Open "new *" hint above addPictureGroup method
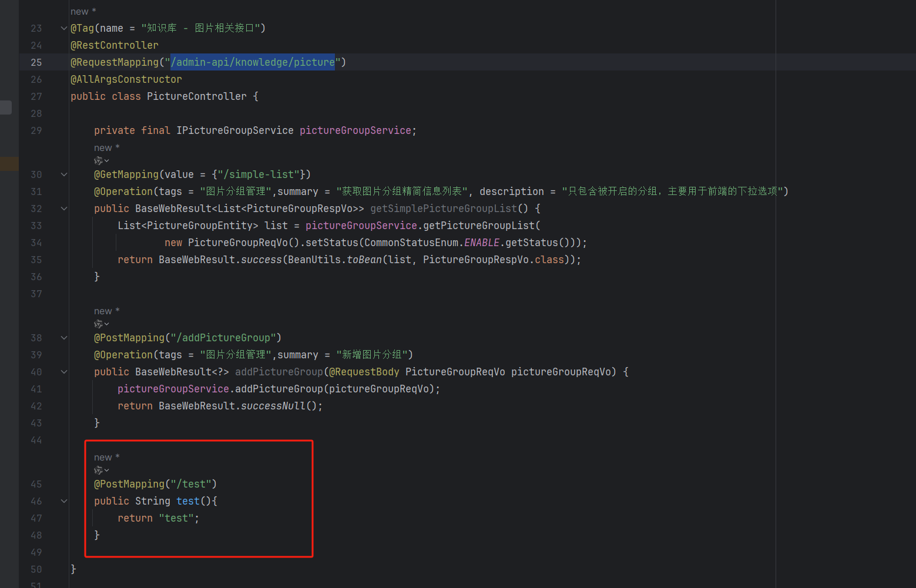 pos(106,311)
